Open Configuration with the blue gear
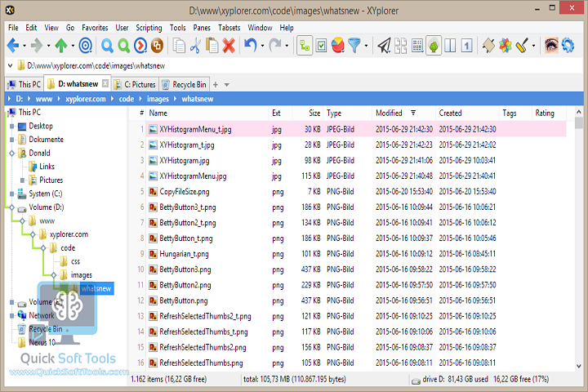Image resolution: width=588 pixels, height=392 pixels. 568,46
